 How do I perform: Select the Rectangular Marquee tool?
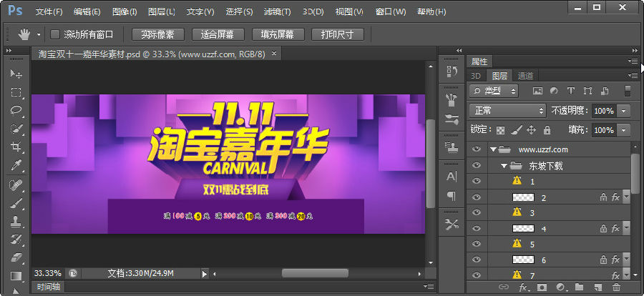[x=16, y=92]
